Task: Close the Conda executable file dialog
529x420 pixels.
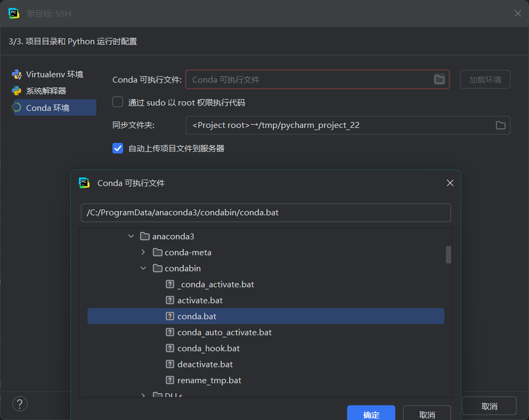Action: 450,183
